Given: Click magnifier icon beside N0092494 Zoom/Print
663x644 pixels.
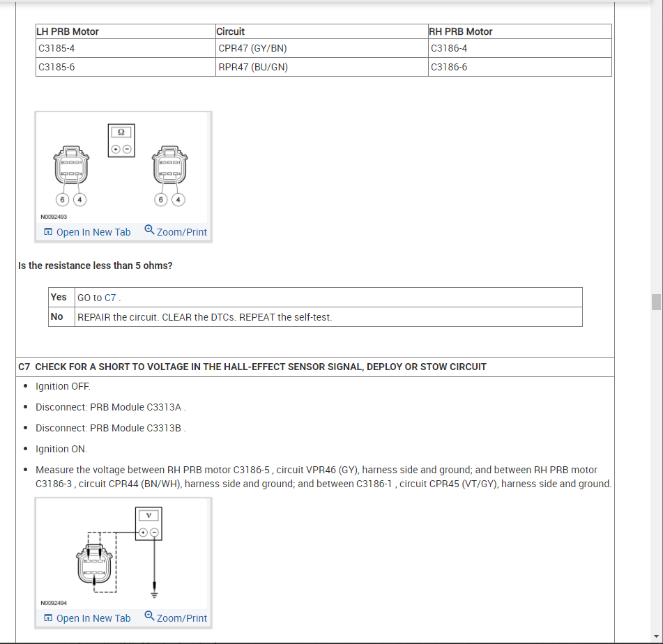Looking at the screenshot, I should (x=149, y=615).
